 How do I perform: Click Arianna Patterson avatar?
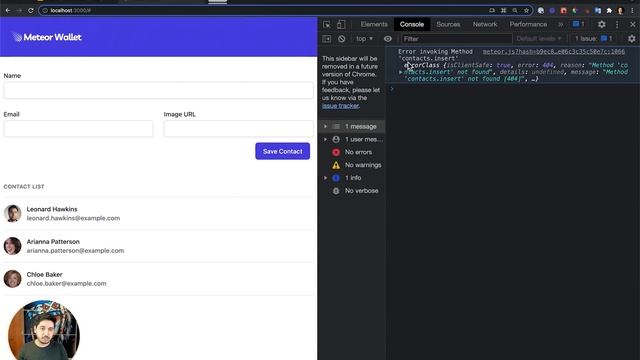coord(13,246)
